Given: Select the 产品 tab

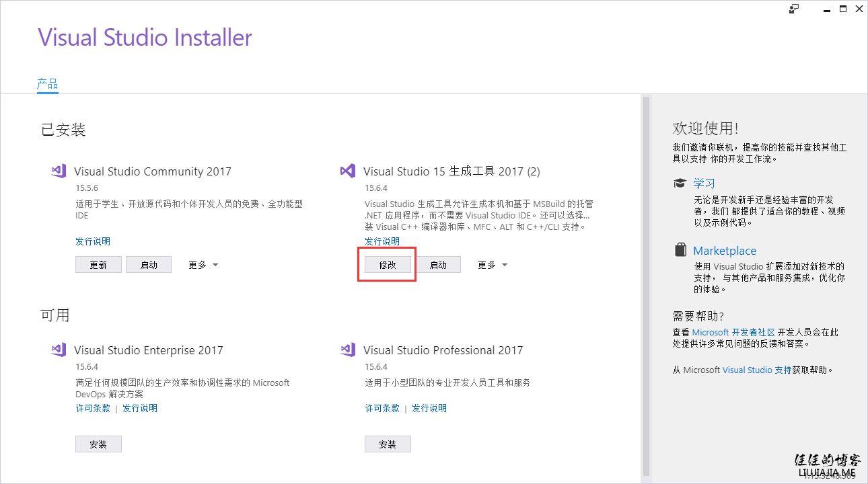Looking at the screenshot, I should (x=47, y=84).
